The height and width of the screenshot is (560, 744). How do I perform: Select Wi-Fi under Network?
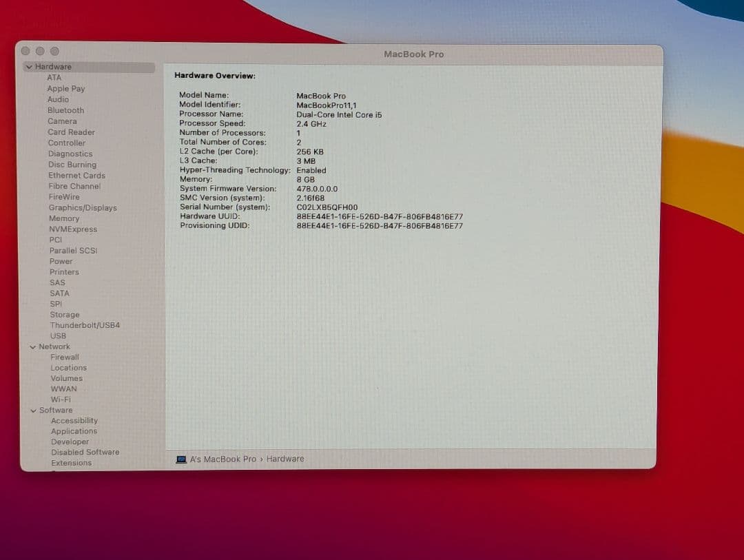click(61, 399)
